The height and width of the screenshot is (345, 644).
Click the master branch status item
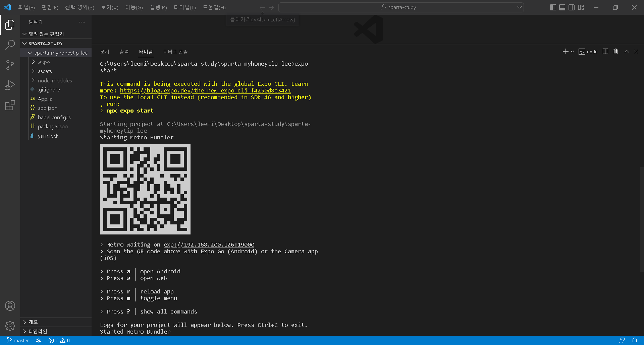click(x=18, y=341)
